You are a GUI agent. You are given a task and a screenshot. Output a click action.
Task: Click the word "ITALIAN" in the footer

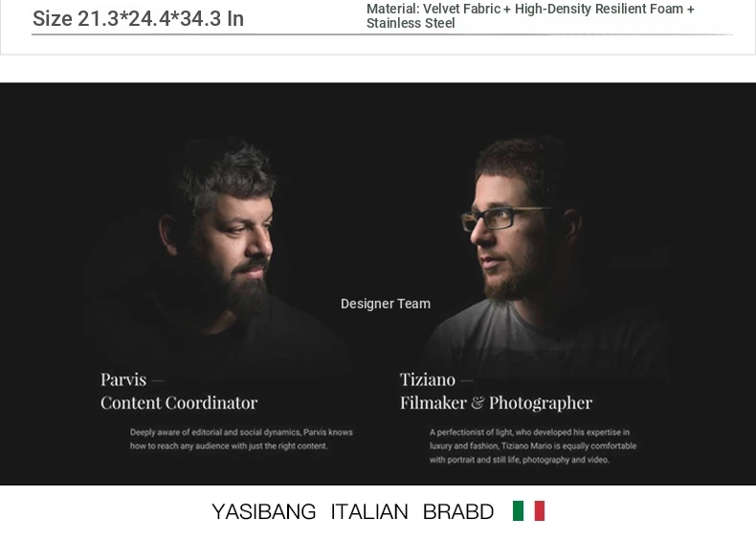(369, 511)
